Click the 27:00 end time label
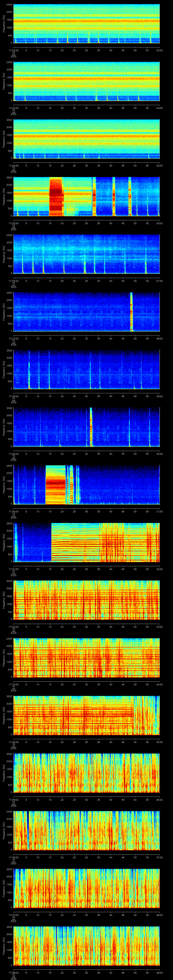Viewport: 173px width, 980px height. click(x=159, y=281)
